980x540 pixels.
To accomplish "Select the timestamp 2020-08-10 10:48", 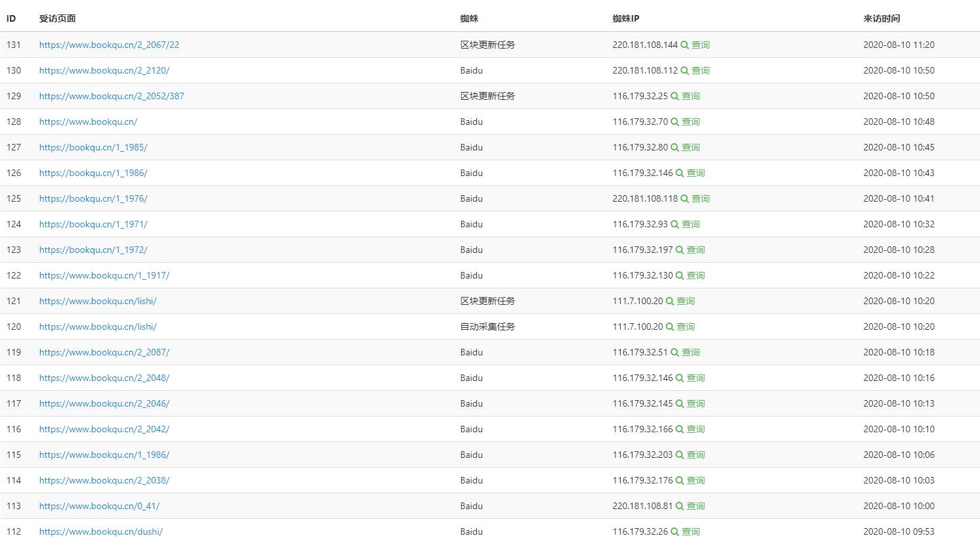I will point(899,122).
